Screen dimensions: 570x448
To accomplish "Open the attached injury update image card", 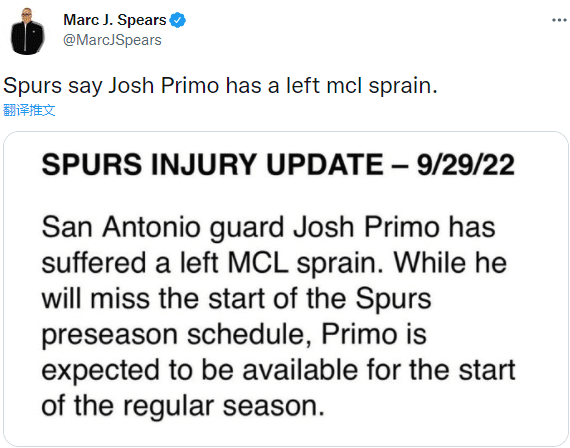I will click(x=286, y=289).
